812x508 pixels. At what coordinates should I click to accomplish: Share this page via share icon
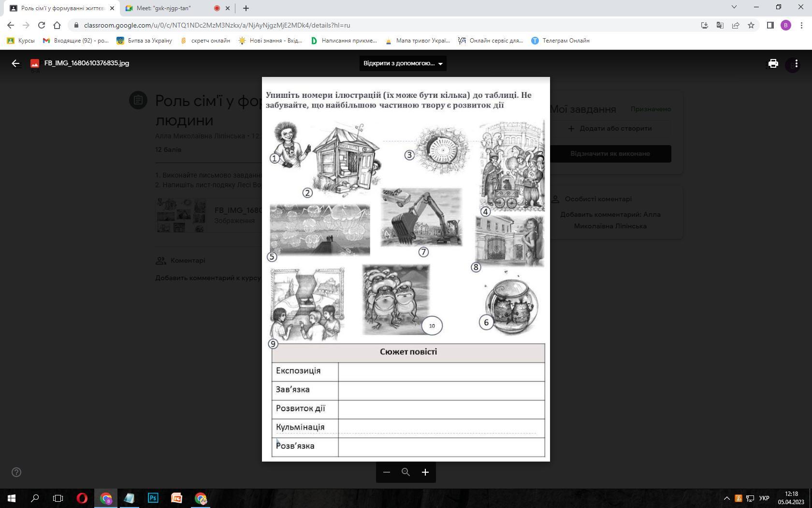[x=736, y=25]
